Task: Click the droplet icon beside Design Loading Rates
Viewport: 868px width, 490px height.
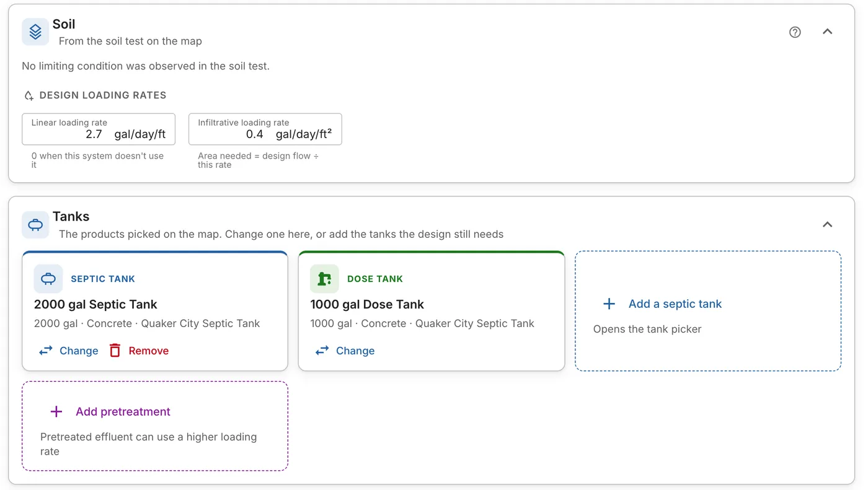Action: click(x=29, y=95)
